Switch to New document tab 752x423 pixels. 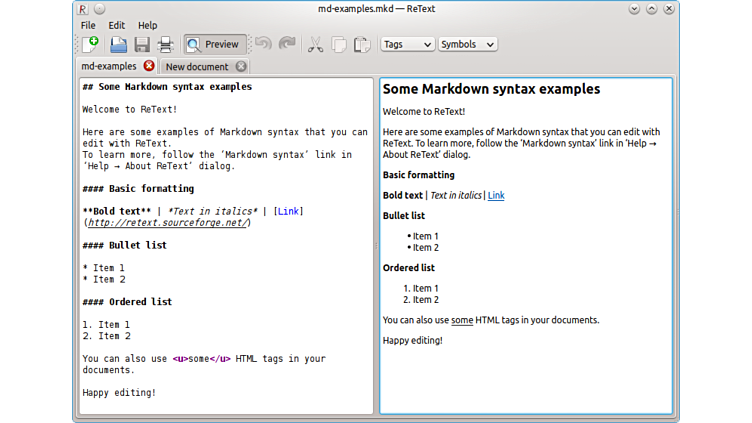[x=197, y=67]
